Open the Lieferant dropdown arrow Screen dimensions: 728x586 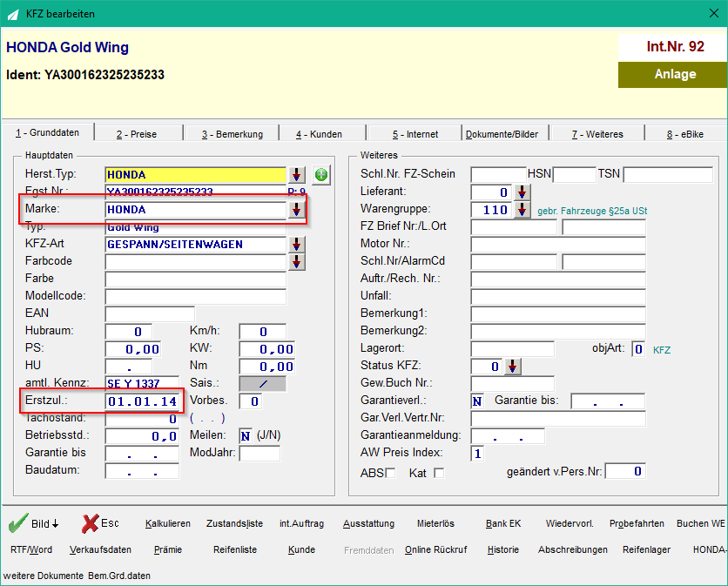point(522,192)
